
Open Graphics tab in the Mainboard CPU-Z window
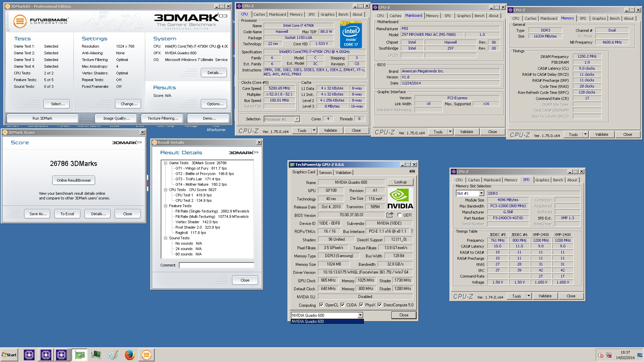pos(464,16)
